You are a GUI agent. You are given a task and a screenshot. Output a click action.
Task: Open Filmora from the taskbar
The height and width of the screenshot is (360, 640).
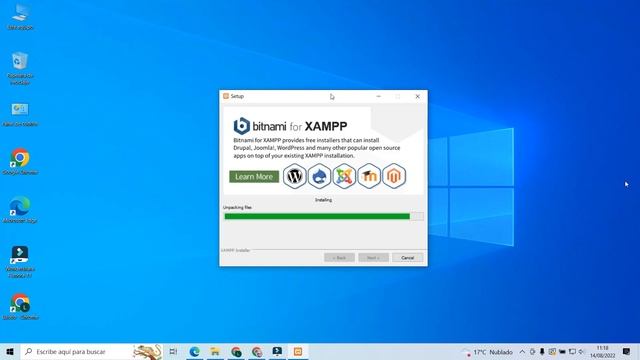pos(277,351)
